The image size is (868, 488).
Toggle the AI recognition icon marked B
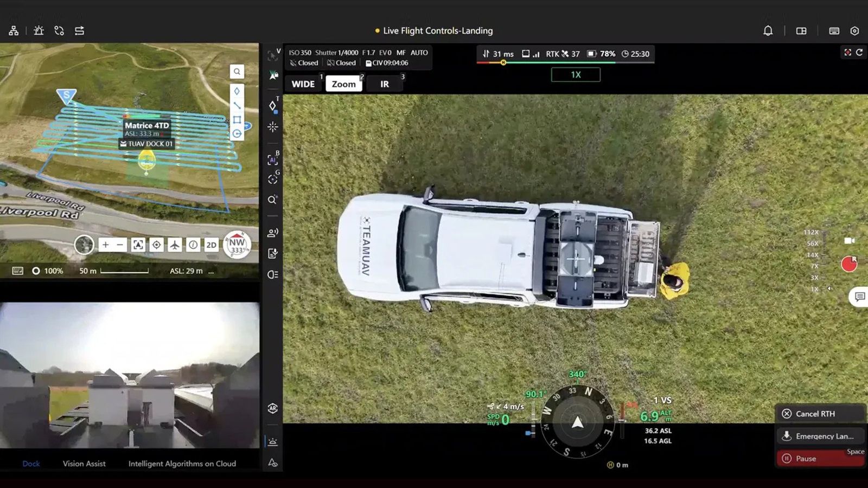tap(273, 159)
